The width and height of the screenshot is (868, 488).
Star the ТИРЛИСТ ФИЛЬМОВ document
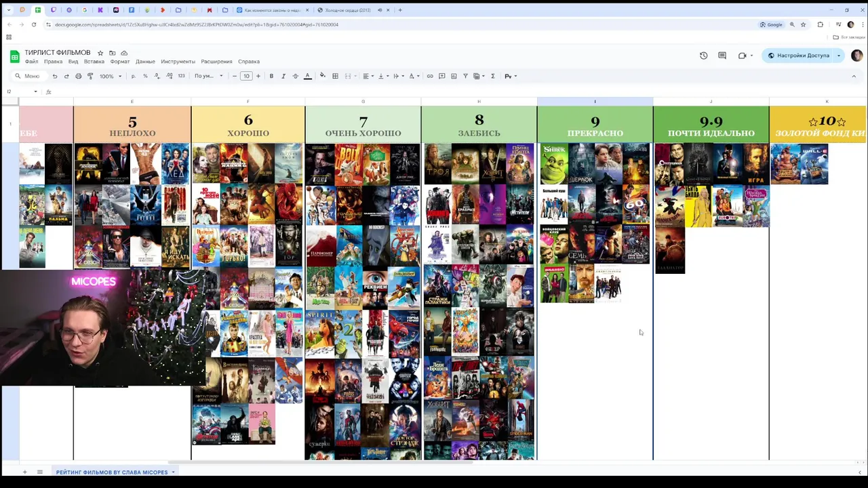[100, 53]
